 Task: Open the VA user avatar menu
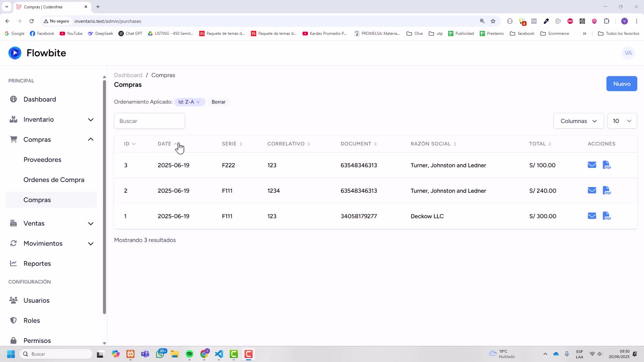click(x=628, y=53)
